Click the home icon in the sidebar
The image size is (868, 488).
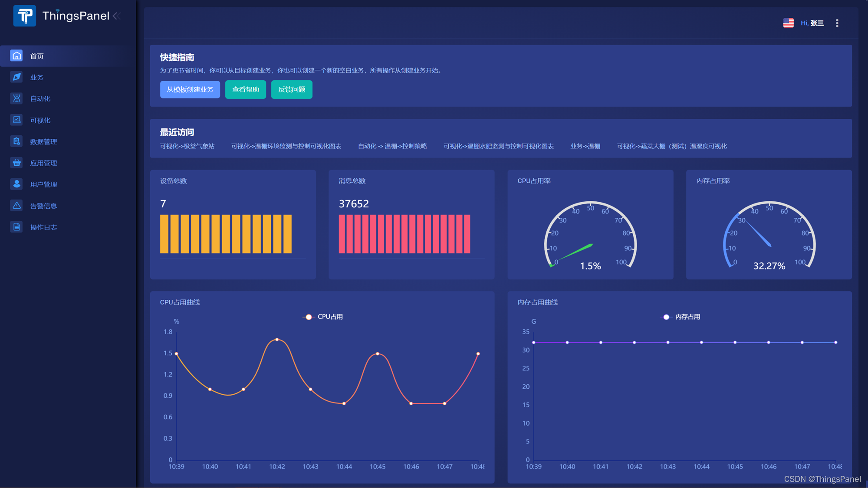click(16, 56)
